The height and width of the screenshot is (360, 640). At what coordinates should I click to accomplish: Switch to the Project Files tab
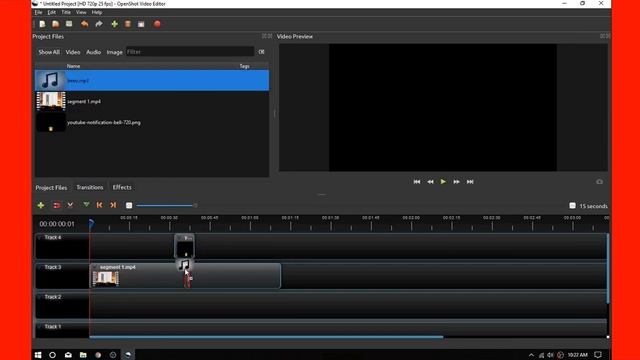pos(51,187)
